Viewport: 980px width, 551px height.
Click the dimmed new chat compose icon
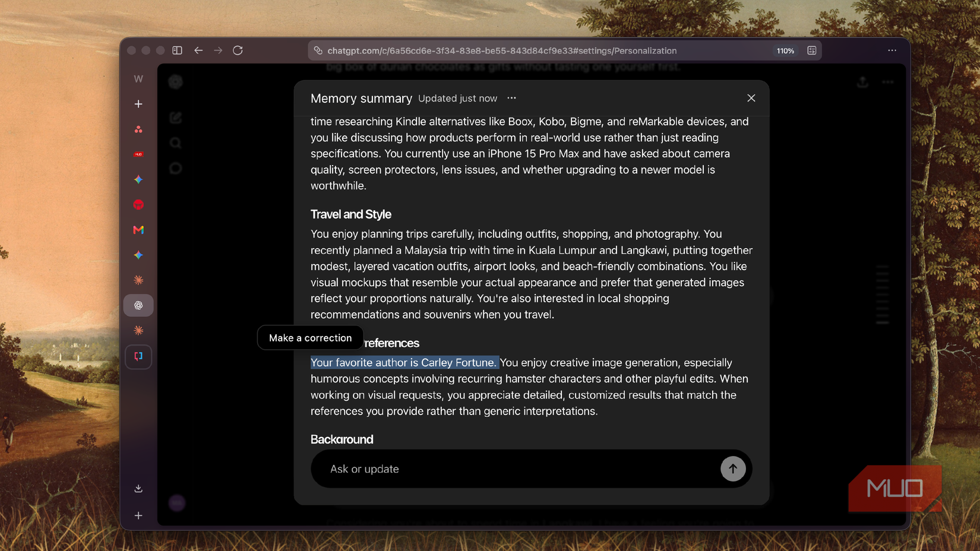[x=175, y=118]
